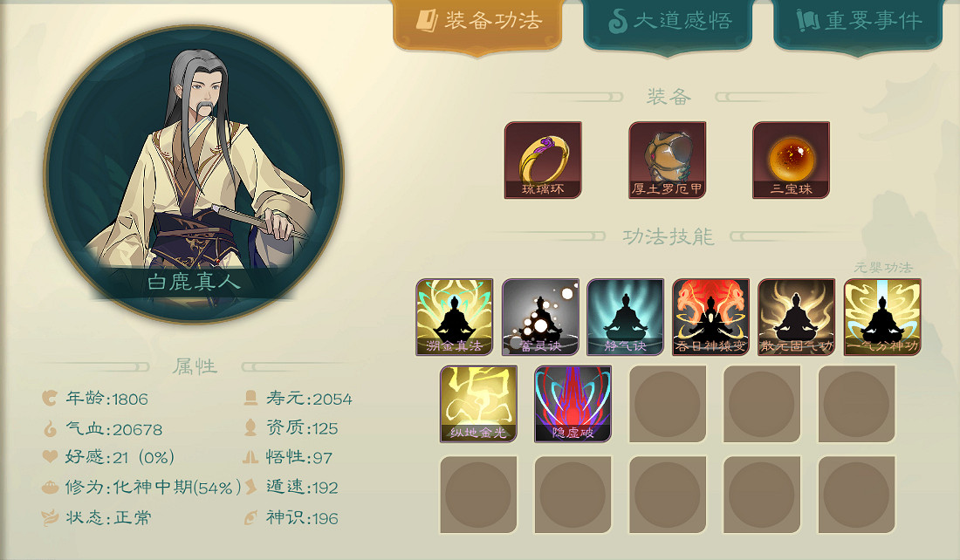
Task: Open the 吞日神猿变 skill icon
Action: (x=710, y=317)
